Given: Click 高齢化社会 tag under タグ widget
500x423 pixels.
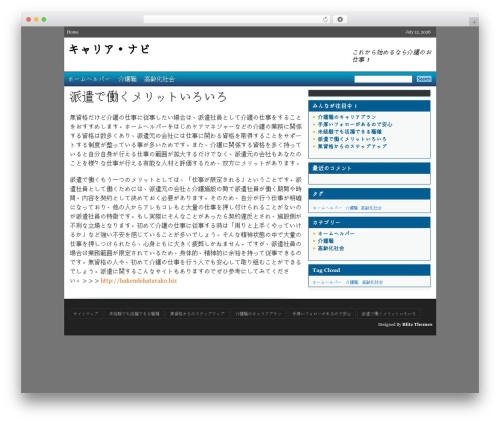Looking at the screenshot, I should (371, 208).
